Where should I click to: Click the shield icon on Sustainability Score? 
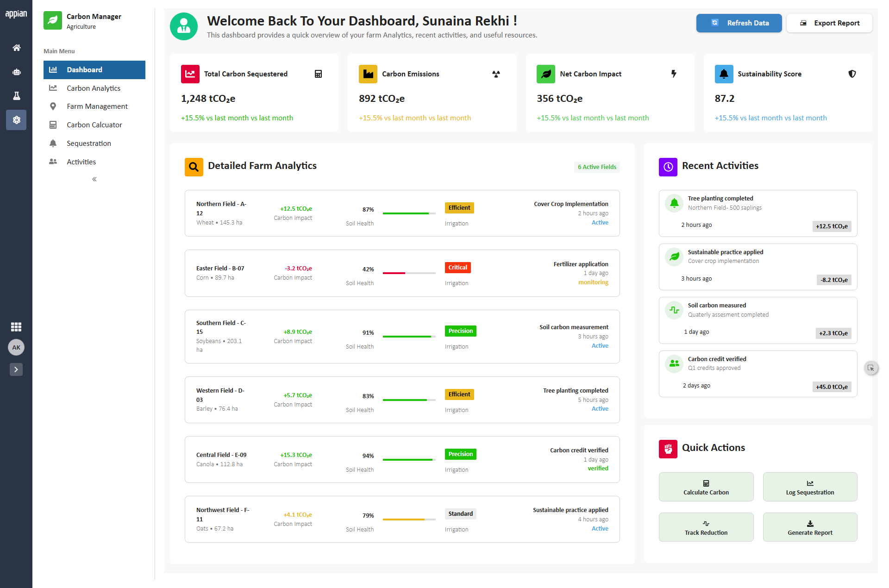(852, 74)
